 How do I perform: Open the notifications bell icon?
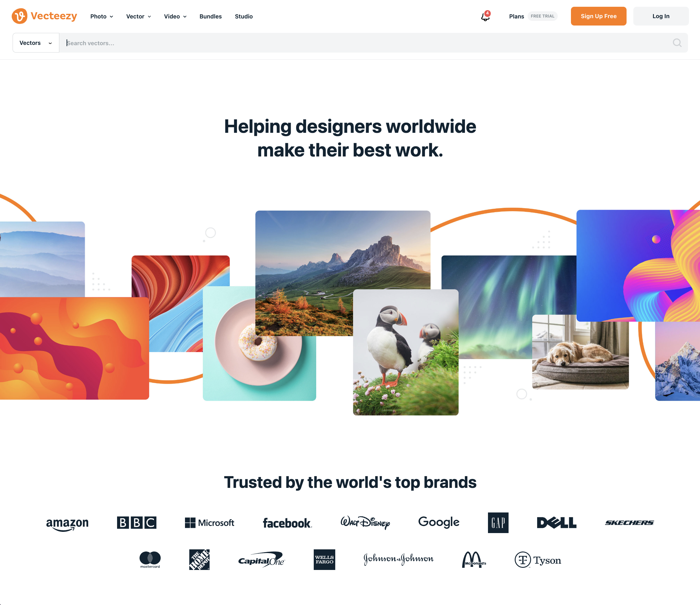(486, 16)
